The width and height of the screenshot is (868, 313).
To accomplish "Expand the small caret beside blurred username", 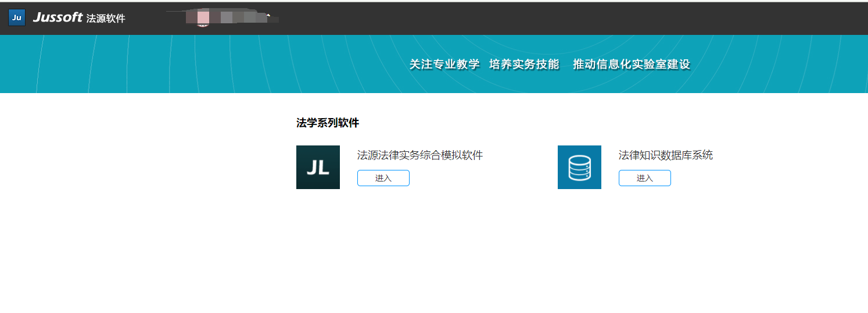I will tap(268, 15).
